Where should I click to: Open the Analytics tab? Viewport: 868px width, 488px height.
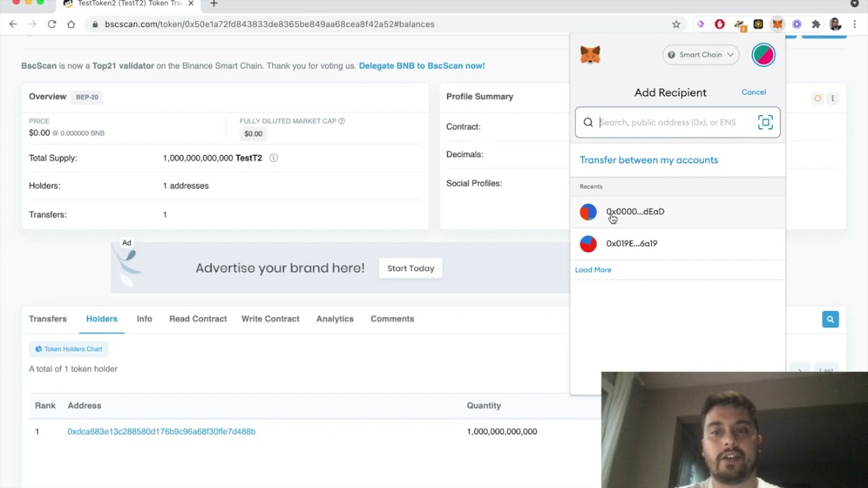[x=335, y=319]
